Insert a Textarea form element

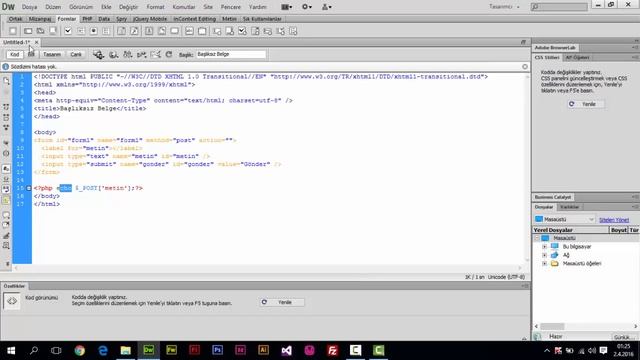[53, 31]
